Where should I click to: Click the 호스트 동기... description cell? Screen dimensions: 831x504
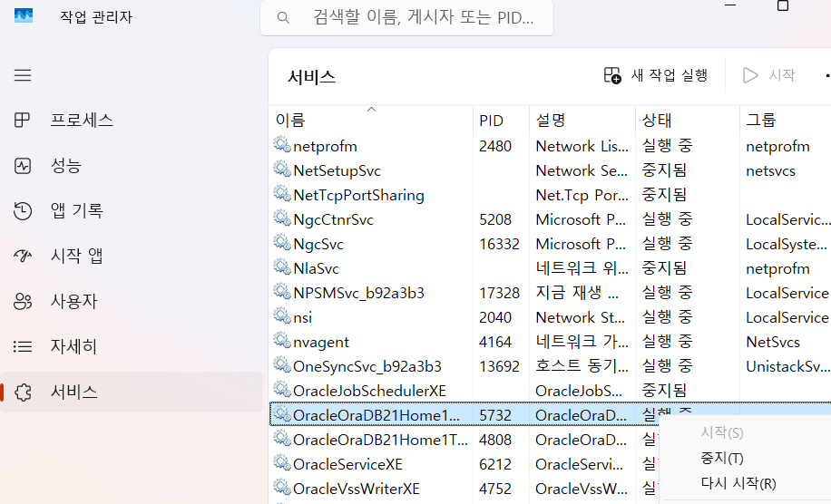pyautogui.click(x=582, y=366)
